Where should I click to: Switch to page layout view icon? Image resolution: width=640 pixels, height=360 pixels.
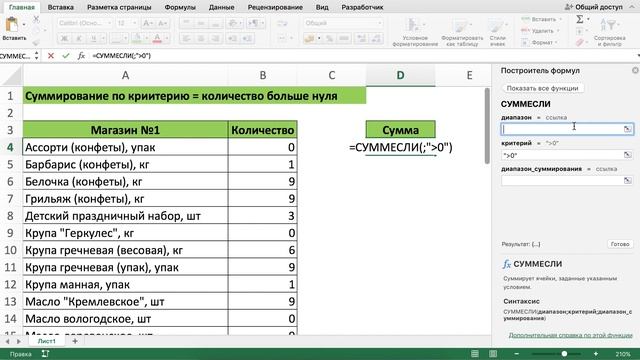pyautogui.click(x=493, y=354)
